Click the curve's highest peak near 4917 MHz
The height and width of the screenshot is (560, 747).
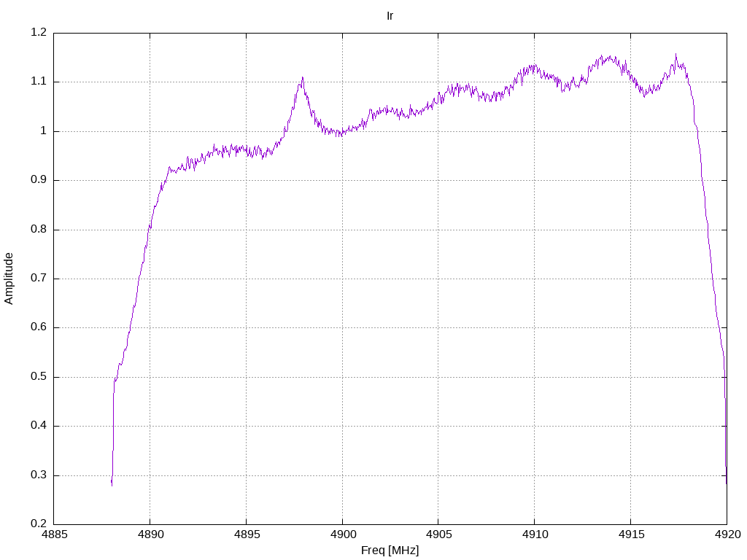tap(676, 55)
